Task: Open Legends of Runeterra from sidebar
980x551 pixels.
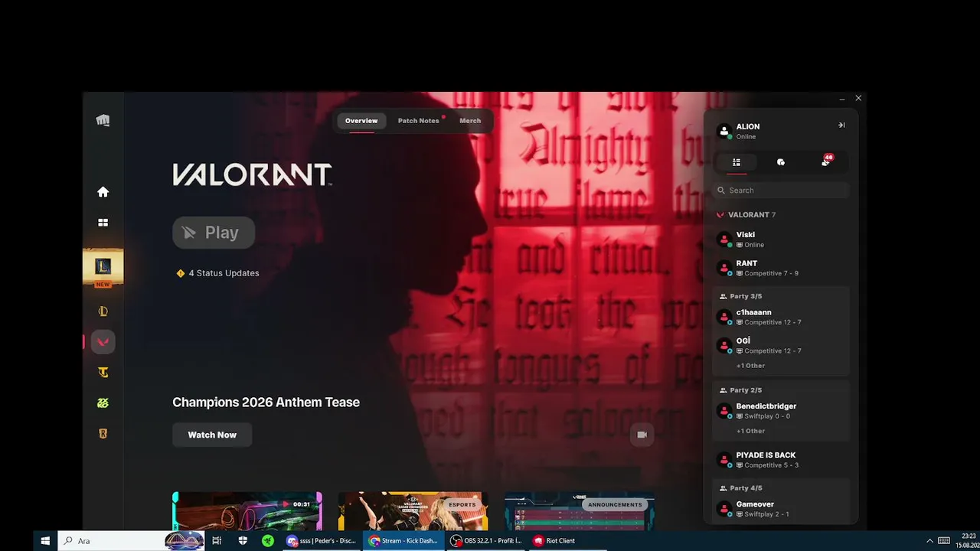Action: 103,434
